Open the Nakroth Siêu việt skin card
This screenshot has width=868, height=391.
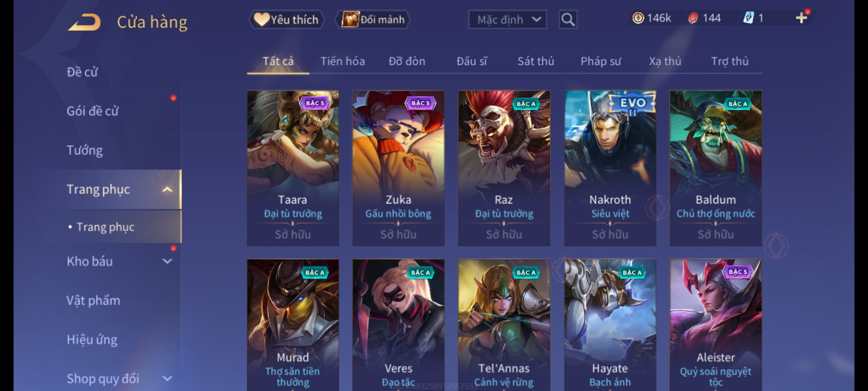click(610, 168)
